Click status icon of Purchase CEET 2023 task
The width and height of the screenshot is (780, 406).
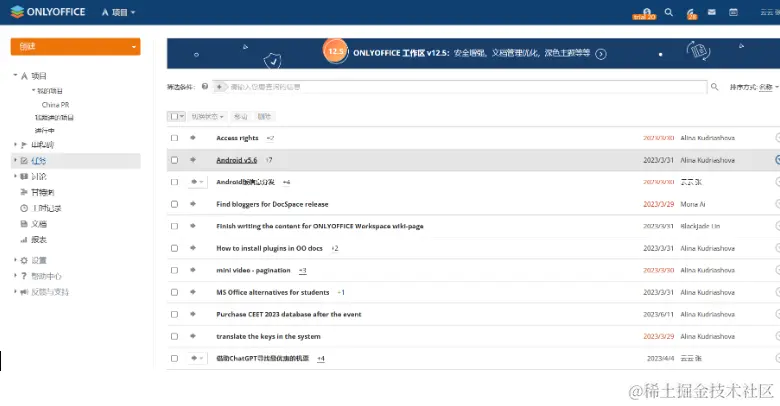coord(193,314)
